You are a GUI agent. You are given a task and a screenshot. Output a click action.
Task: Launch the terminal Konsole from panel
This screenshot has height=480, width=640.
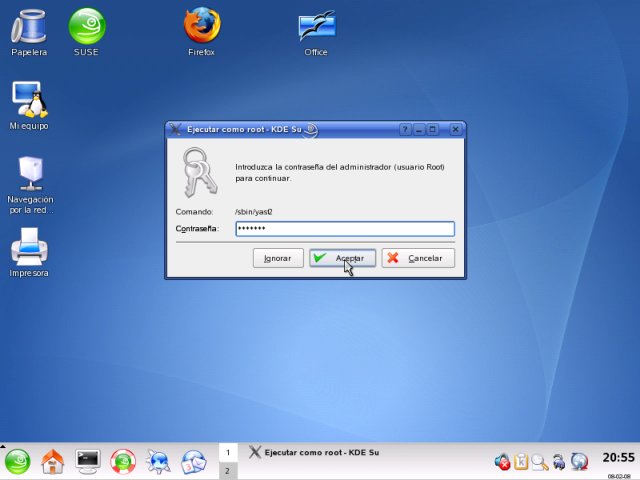pyautogui.click(x=88, y=462)
